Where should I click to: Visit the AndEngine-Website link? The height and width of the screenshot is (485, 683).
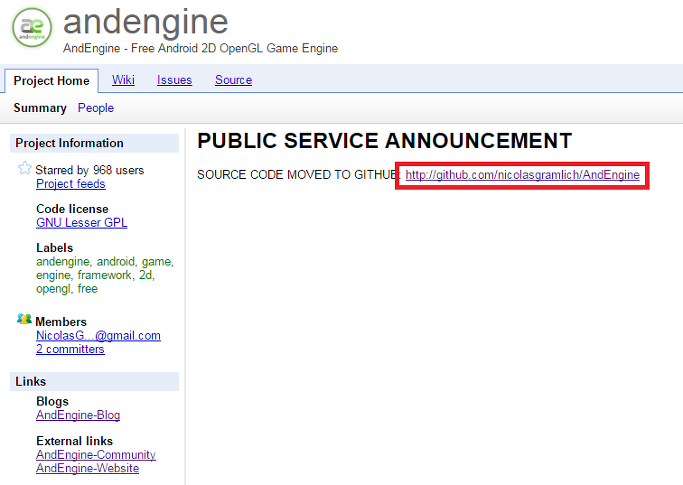tap(88, 468)
